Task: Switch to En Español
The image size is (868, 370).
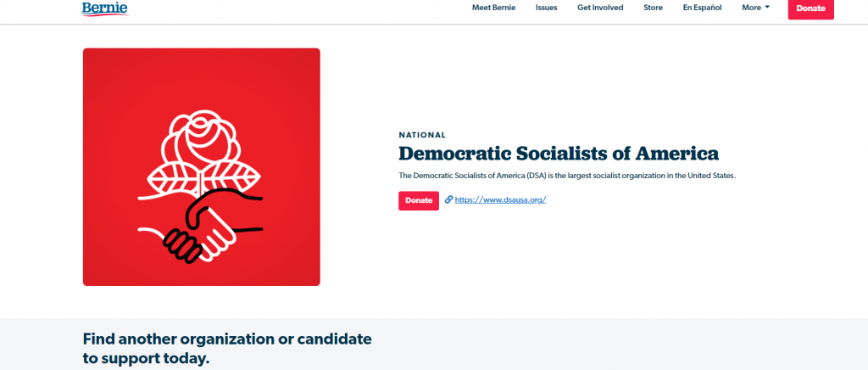Action: coord(702,8)
